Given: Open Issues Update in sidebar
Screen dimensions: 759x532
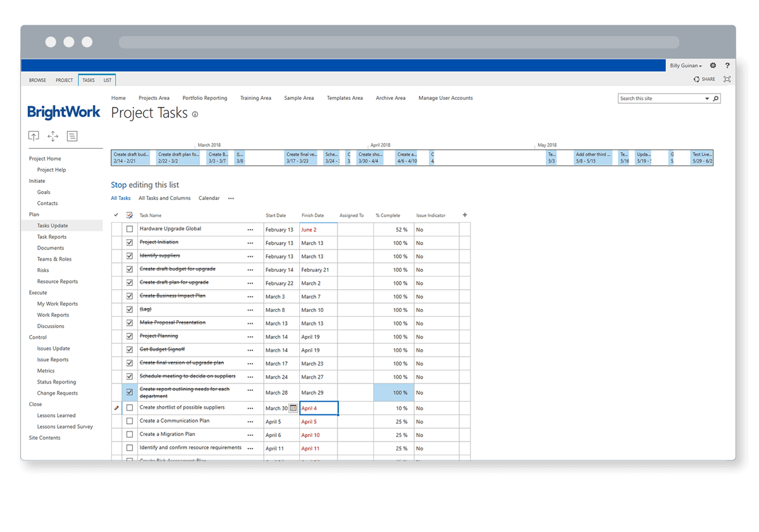Looking at the screenshot, I should pos(53,349).
